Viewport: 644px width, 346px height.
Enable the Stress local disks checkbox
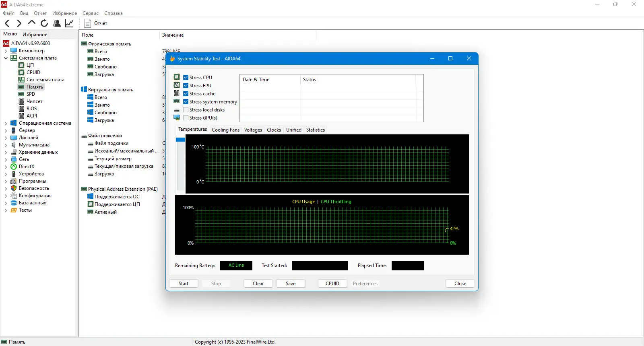click(x=186, y=110)
